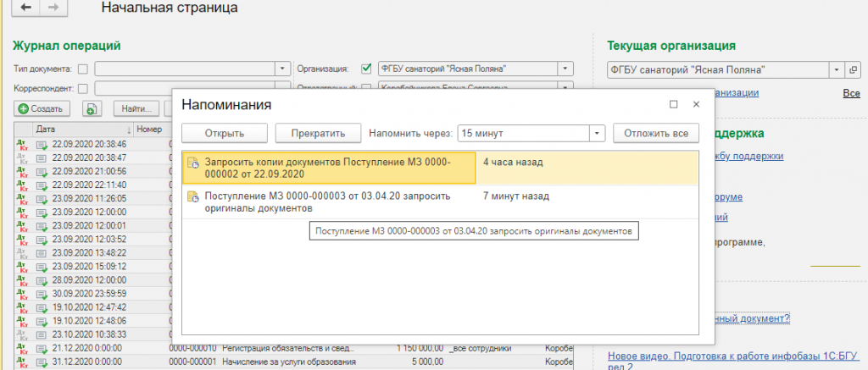
Task: Click the back navigation arrow
Action: click(x=25, y=8)
